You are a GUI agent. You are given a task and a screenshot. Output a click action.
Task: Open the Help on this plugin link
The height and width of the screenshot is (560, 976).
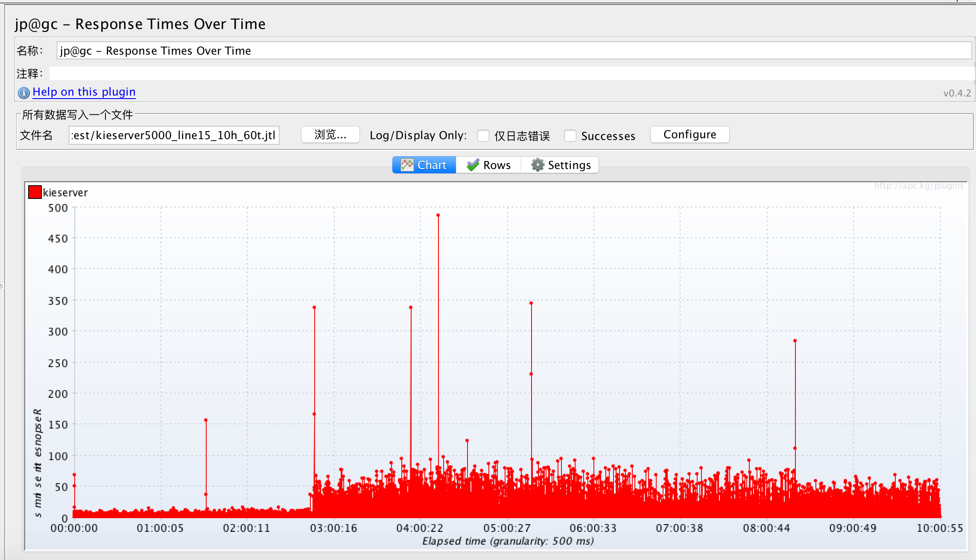click(84, 92)
